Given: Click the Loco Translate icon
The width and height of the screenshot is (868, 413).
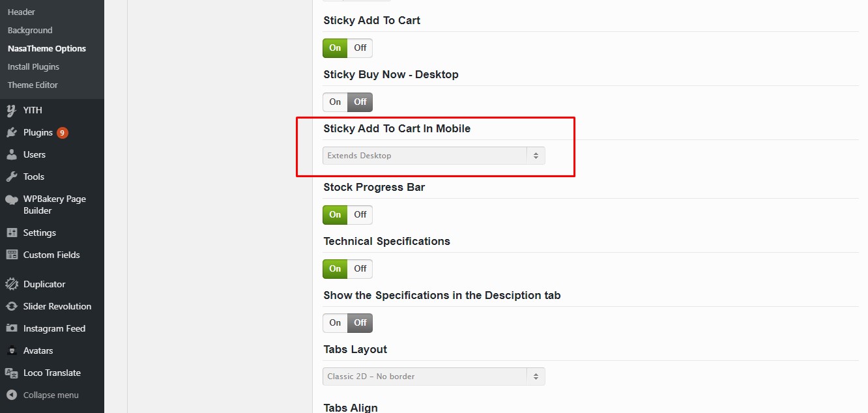Looking at the screenshot, I should (11, 373).
